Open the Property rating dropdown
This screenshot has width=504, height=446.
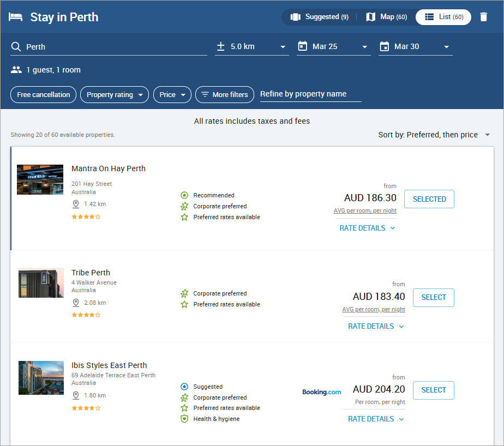coord(115,94)
